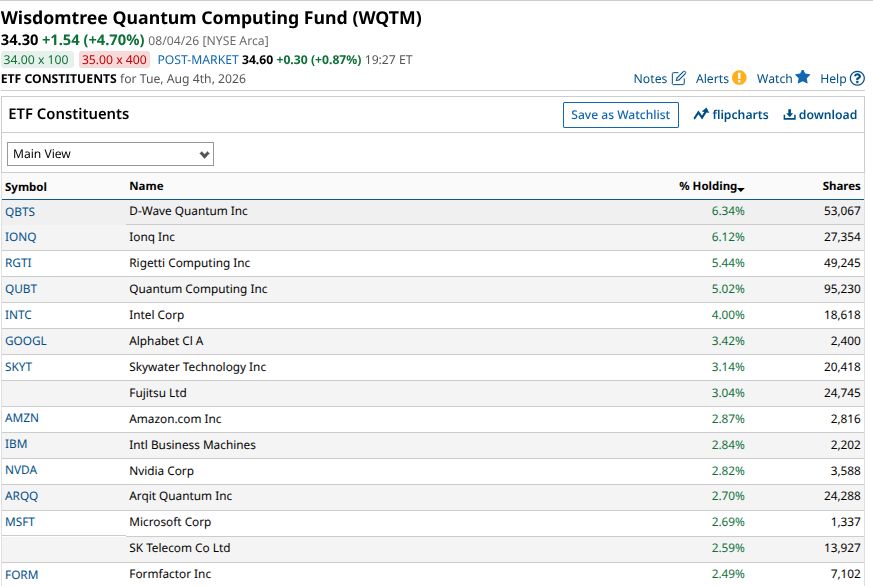Select Arqit Quantum Inc name cell
Screen dimensions: 873x586
pos(180,496)
